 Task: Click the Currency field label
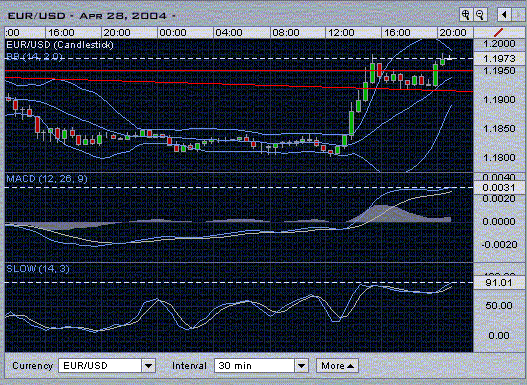[33, 366]
